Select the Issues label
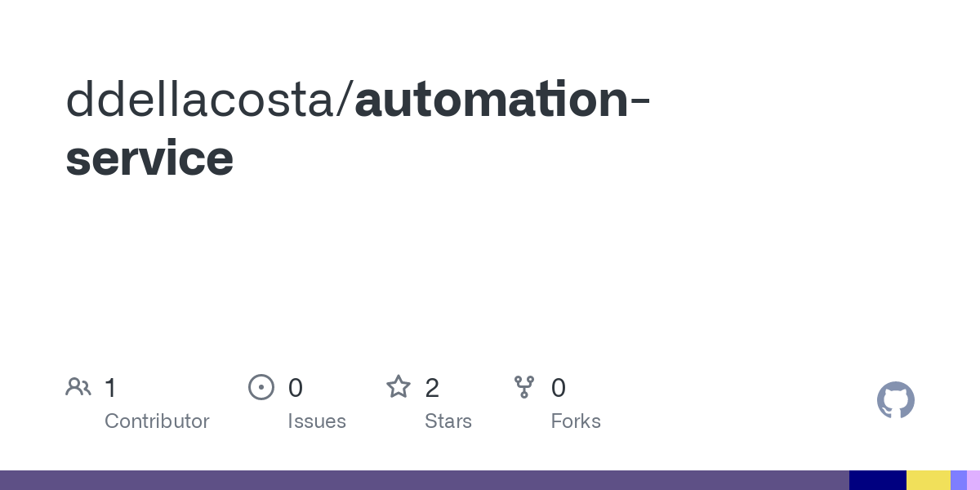Screen dimensions: 980x490 click(x=317, y=421)
